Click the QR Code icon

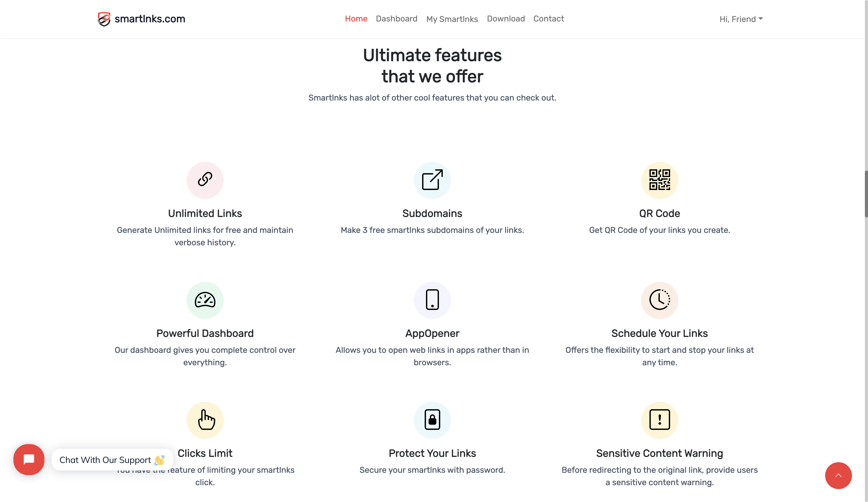tap(659, 180)
